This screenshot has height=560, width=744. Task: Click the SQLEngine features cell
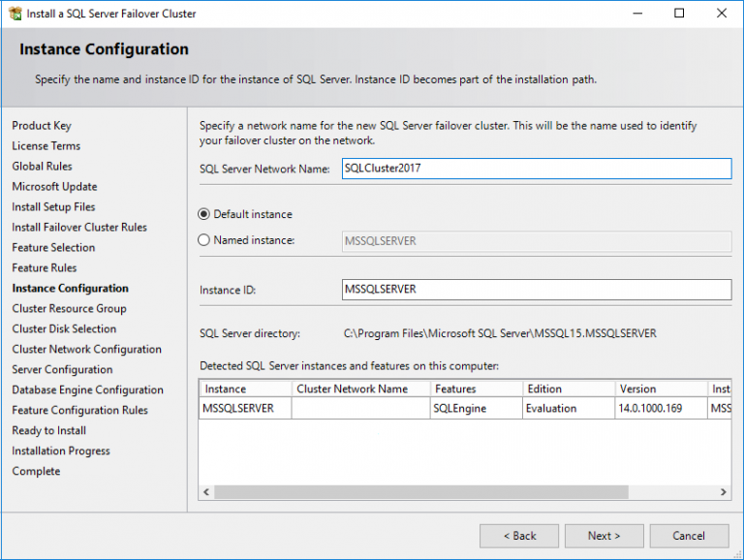(477, 408)
